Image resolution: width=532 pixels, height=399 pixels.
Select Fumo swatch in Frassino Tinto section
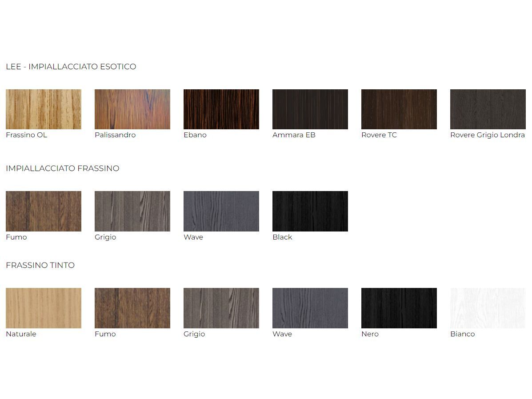pos(132,308)
